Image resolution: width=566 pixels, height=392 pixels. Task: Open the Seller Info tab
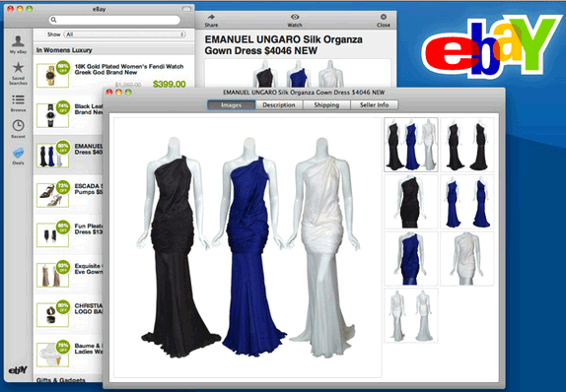375,105
